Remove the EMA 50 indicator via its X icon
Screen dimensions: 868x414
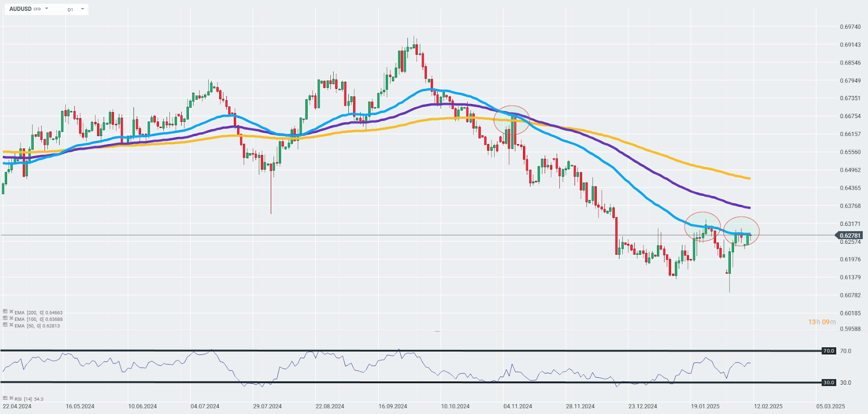(x=11, y=325)
